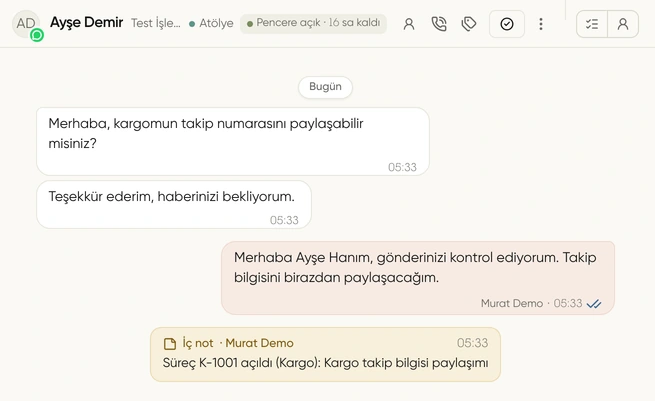The height and width of the screenshot is (401, 655).
Task: Click the AD contact avatar
Action: pyautogui.click(x=26, y=23)
